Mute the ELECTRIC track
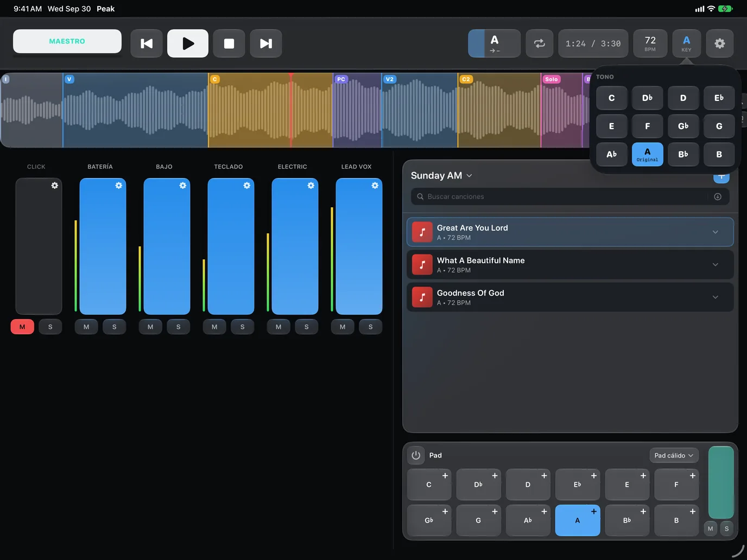The image size is (747, 560). click(278, 327)
